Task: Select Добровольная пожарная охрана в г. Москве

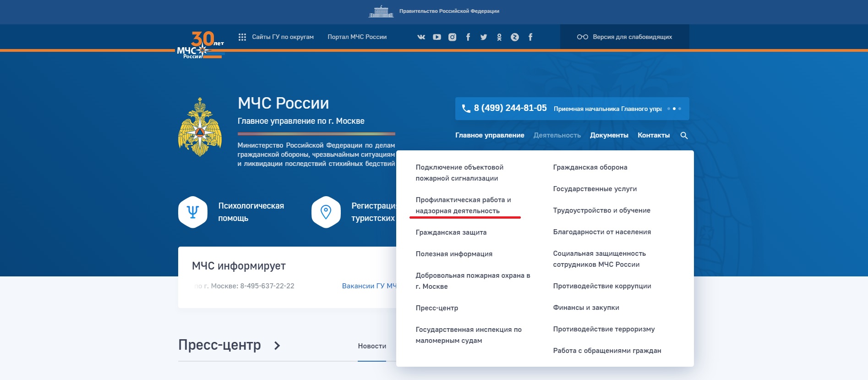Action: coord(473,281)
